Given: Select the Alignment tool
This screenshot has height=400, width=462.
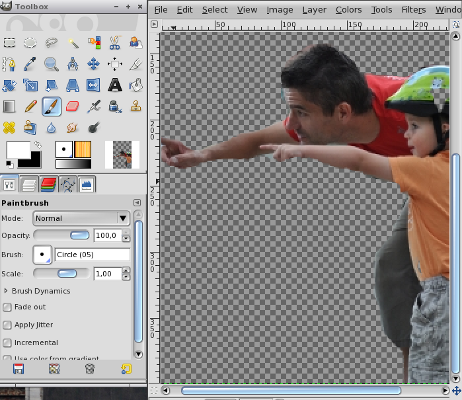Looking at the screenshot, I should [x=115, y=64].
